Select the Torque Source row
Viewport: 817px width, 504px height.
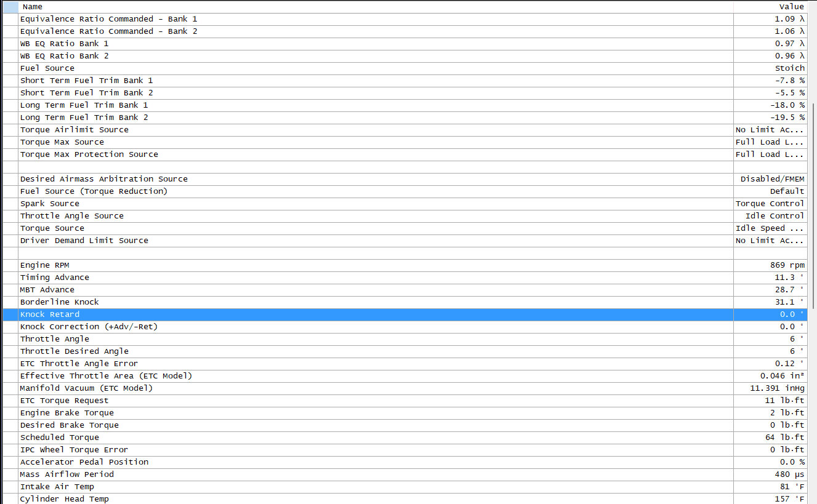click(405, 228)
